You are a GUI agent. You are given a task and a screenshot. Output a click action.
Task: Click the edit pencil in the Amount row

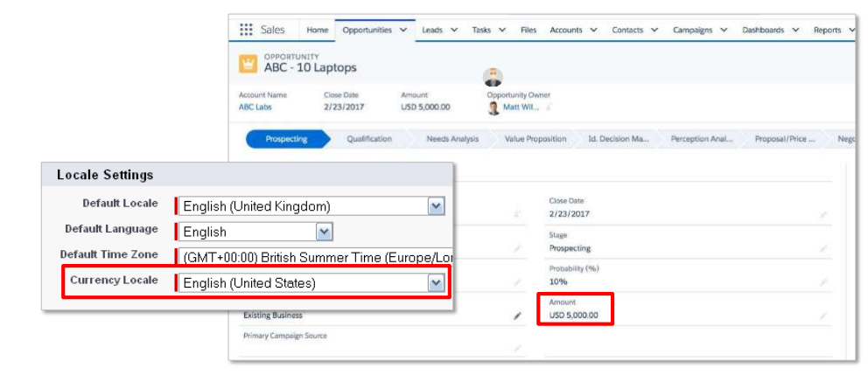(x=822, y=315)
